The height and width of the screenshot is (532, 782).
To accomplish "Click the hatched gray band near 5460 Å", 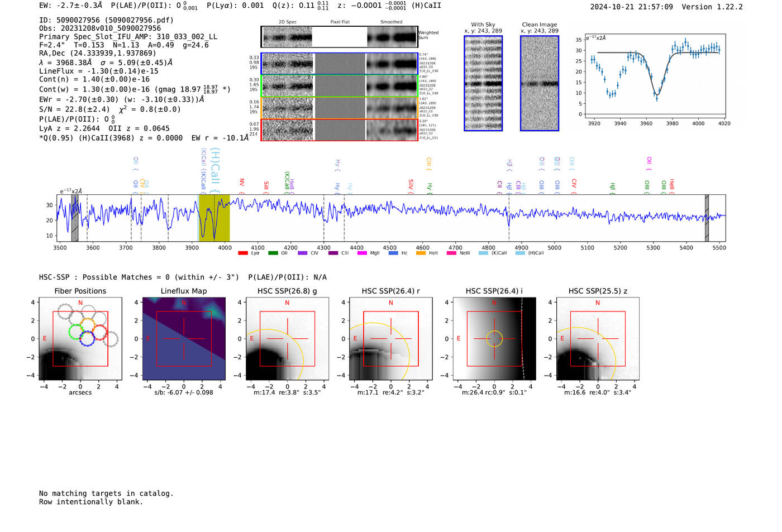I will tap(707, 218).
